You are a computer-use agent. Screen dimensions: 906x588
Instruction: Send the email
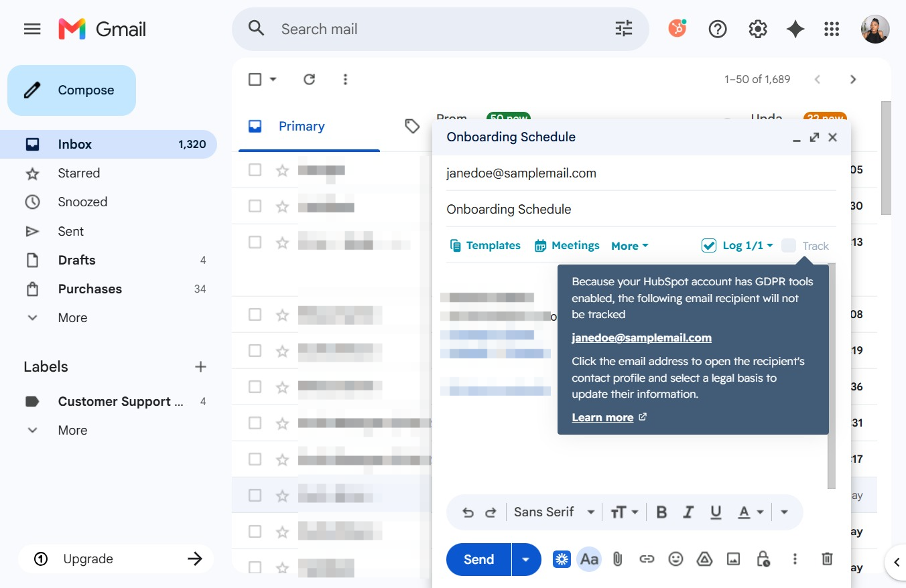(x=478, y=559)
